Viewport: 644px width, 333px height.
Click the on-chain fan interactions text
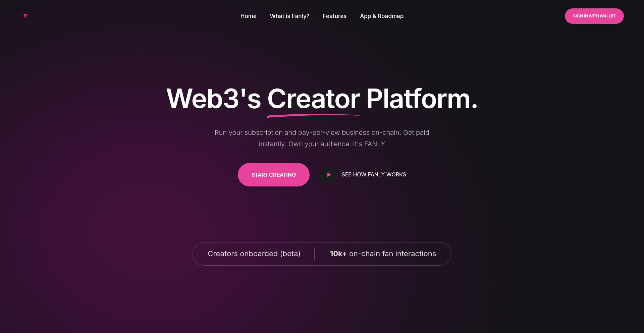pos(392,254)
